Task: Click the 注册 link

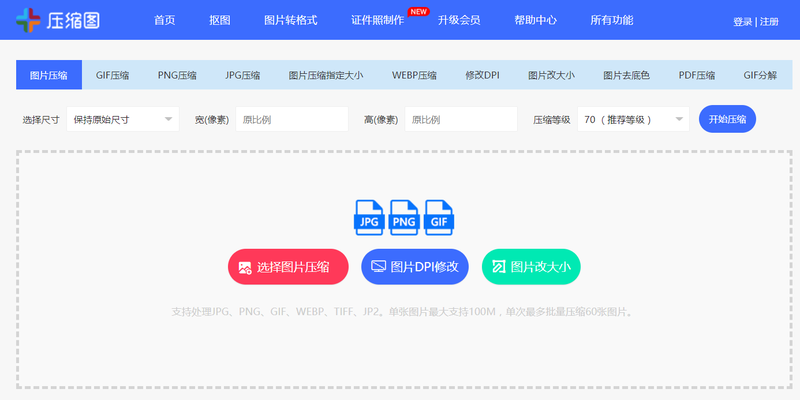Action: [x=769, y=21]
